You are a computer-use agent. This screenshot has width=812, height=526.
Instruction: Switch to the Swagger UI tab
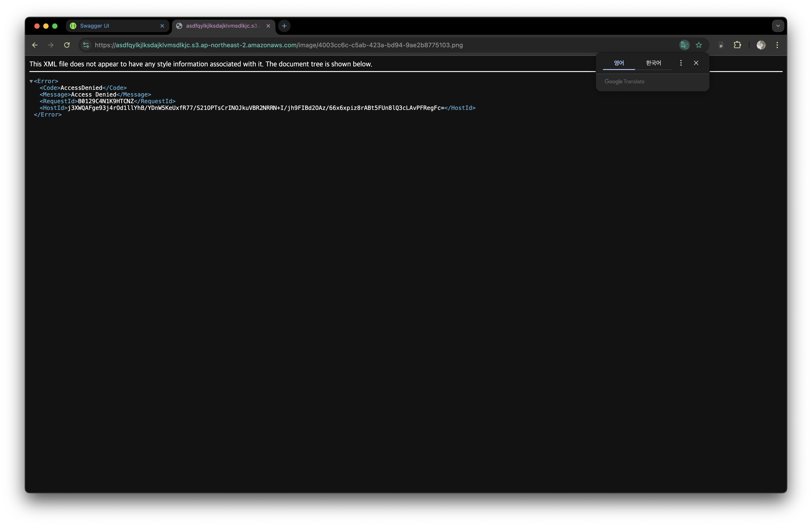[113, 26]
